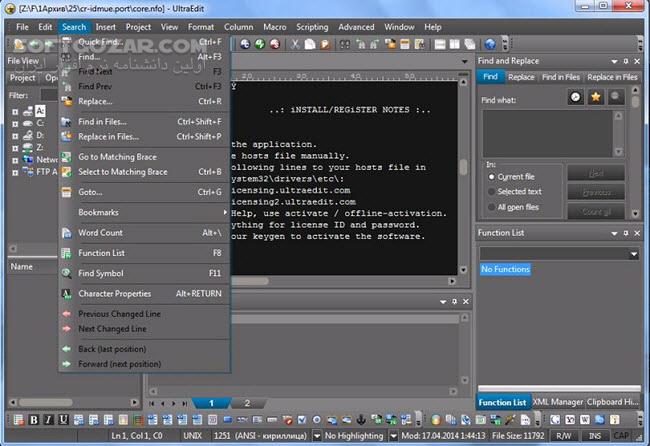The height and width of the screenshot is (446, 650).
Task: Click the green Forward position arrow icon
Action: click(66, 364)
